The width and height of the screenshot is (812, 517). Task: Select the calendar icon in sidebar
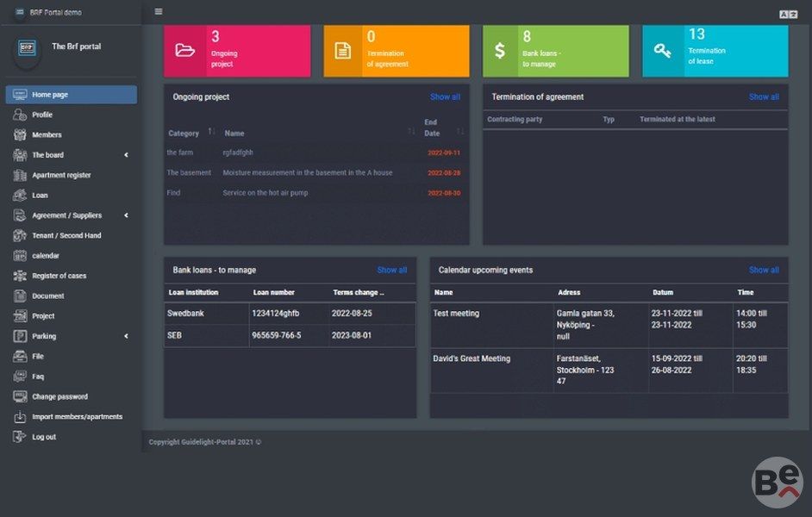coord(20,256)
